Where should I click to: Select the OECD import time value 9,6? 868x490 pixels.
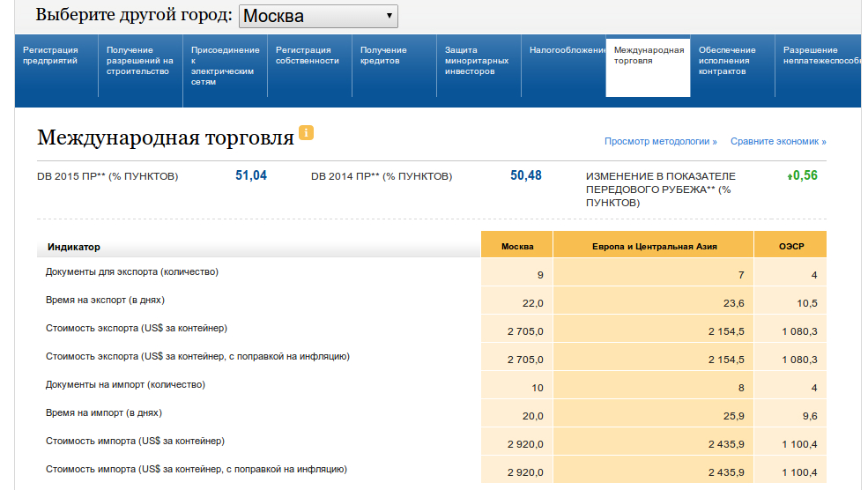pyautogui.click(x=810, y=416)
